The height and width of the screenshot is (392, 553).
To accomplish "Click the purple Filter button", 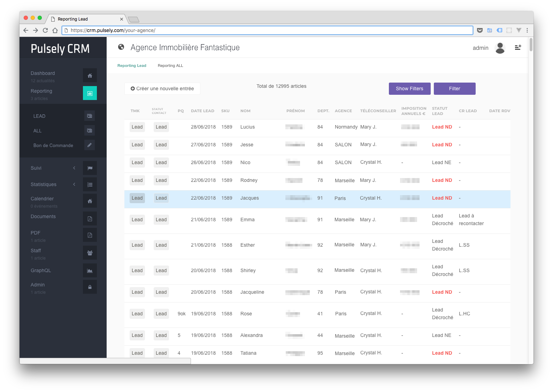I will tap(454, 89).
